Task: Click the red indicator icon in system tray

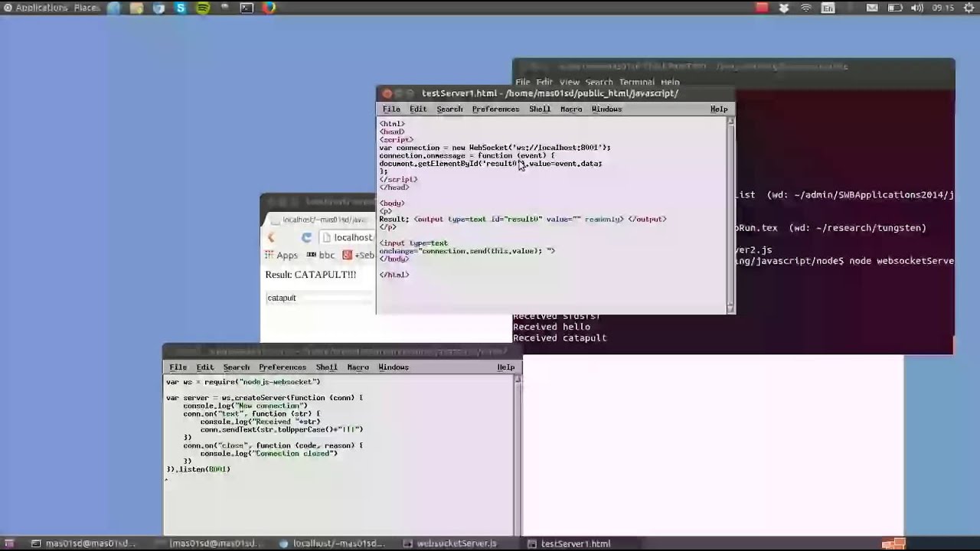Action: [x=762, y=8]
